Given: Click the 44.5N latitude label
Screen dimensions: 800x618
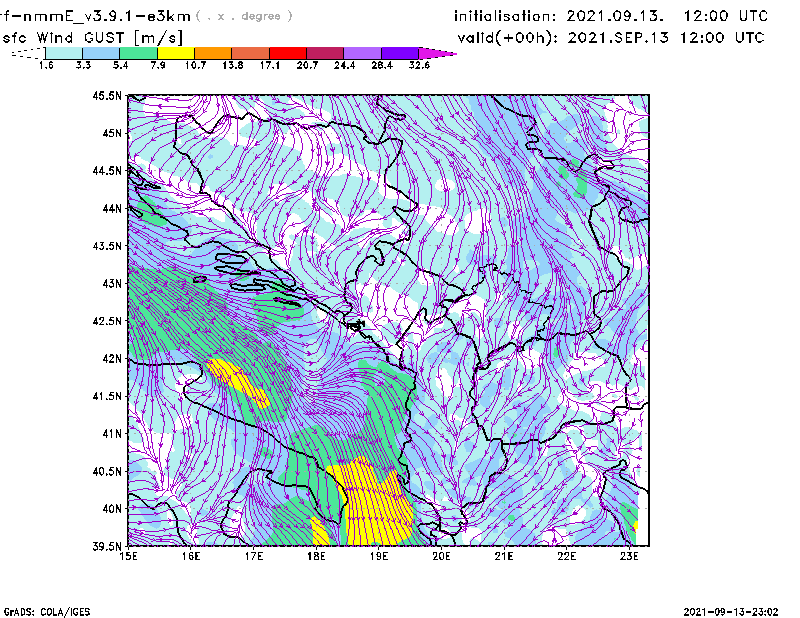Looking at the screenshot, I should [x=107, y=171].
